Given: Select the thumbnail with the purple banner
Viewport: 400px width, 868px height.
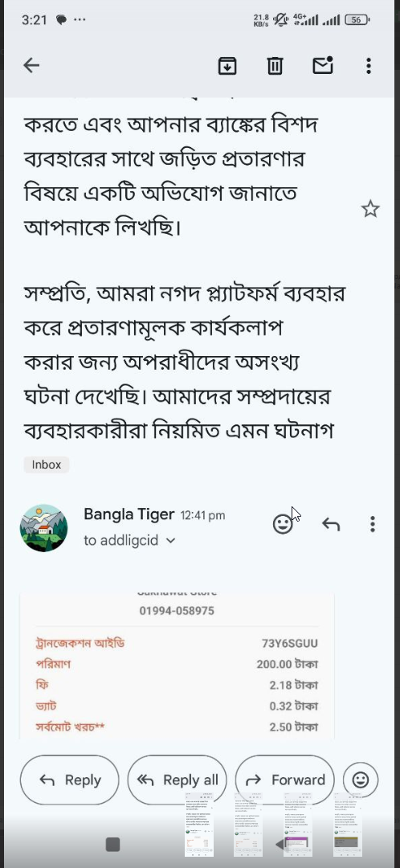Looking at the screenshot, I should pos(298,824).
